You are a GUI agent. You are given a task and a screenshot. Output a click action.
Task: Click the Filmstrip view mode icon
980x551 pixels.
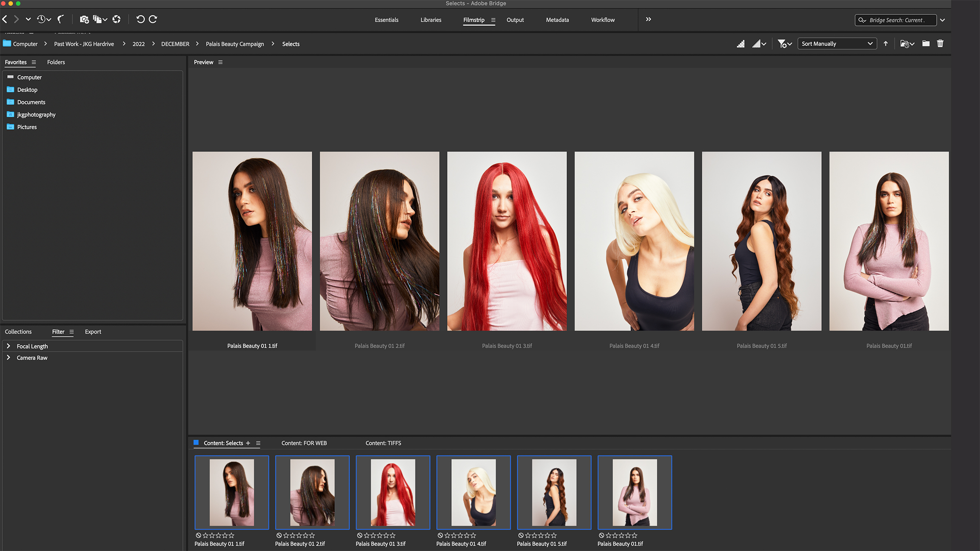(x=474, y=20)
